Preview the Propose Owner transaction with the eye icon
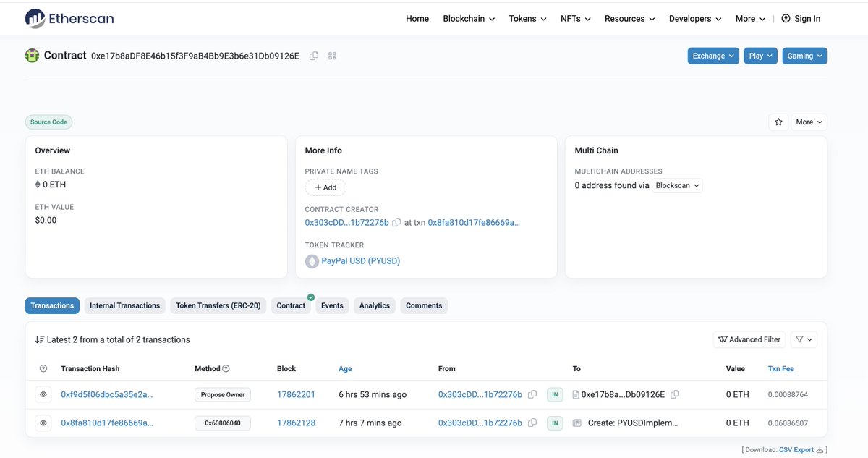Screen dimensions: 868x458 43,394
